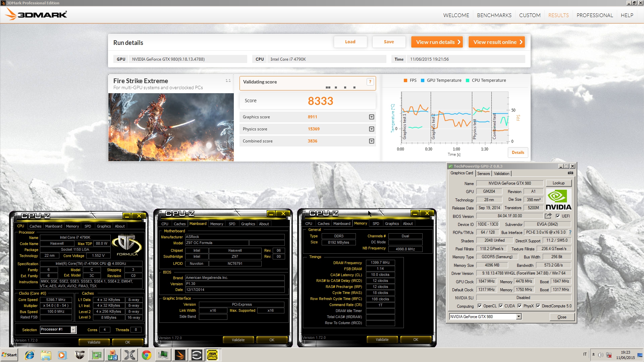Open the MFC blocks taskbar icon

[113, 355]
